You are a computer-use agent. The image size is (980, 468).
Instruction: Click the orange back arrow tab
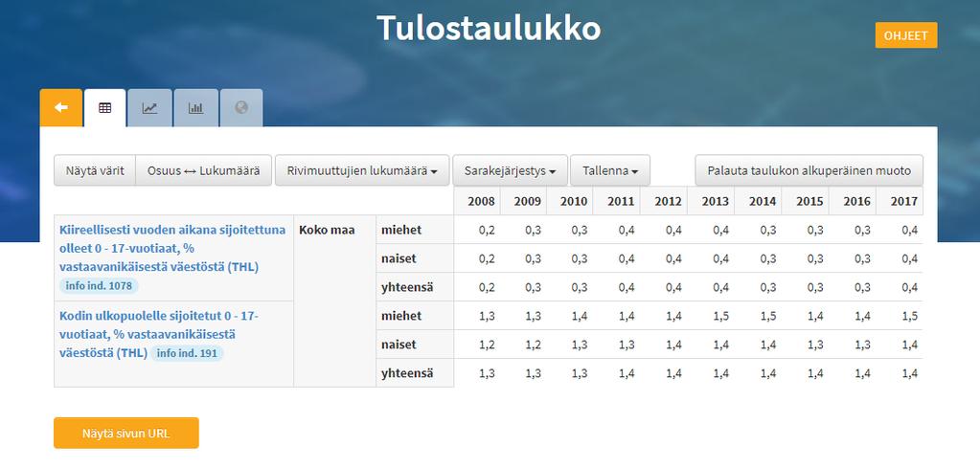coord(61,108)
